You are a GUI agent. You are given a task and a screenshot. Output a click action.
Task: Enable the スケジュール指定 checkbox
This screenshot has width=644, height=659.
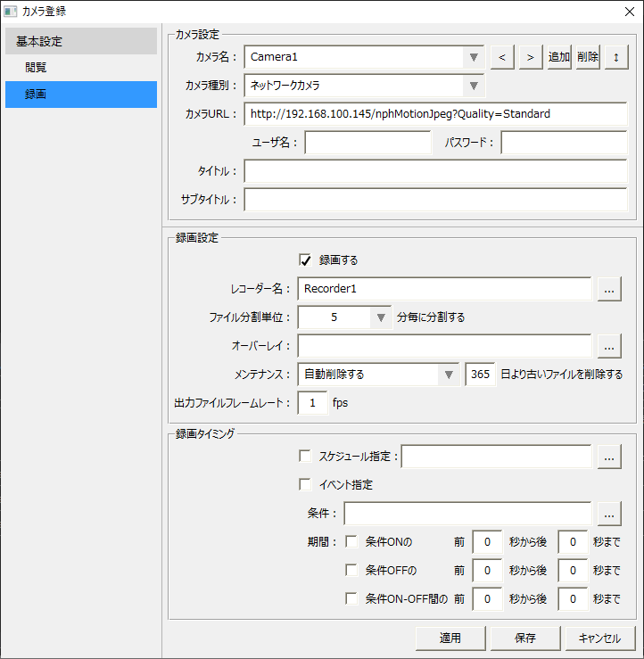(305, 456)
